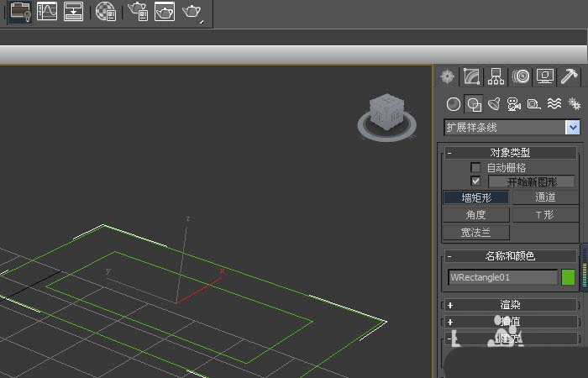Collapse the 对象类型 rollout
Viewport: 588px width, 378px height.
point(511,153)
